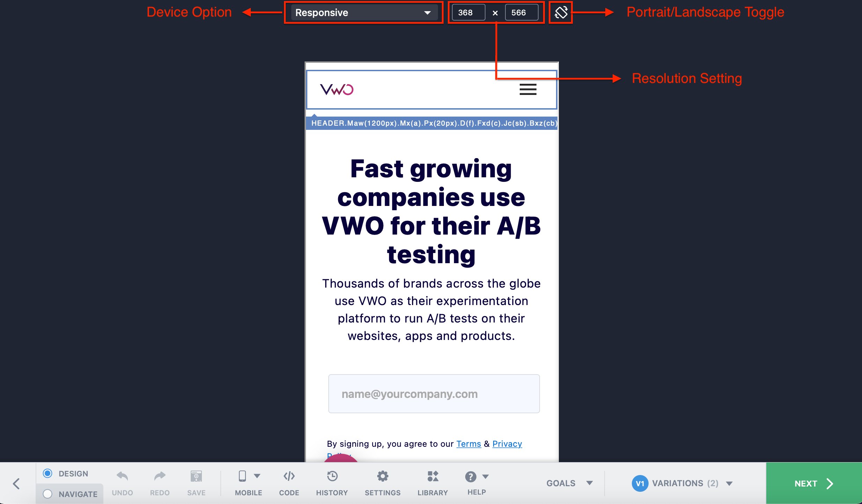Select the NAVIGATE radio button
The image size is (862, 504).
click(x=48, y=493)
